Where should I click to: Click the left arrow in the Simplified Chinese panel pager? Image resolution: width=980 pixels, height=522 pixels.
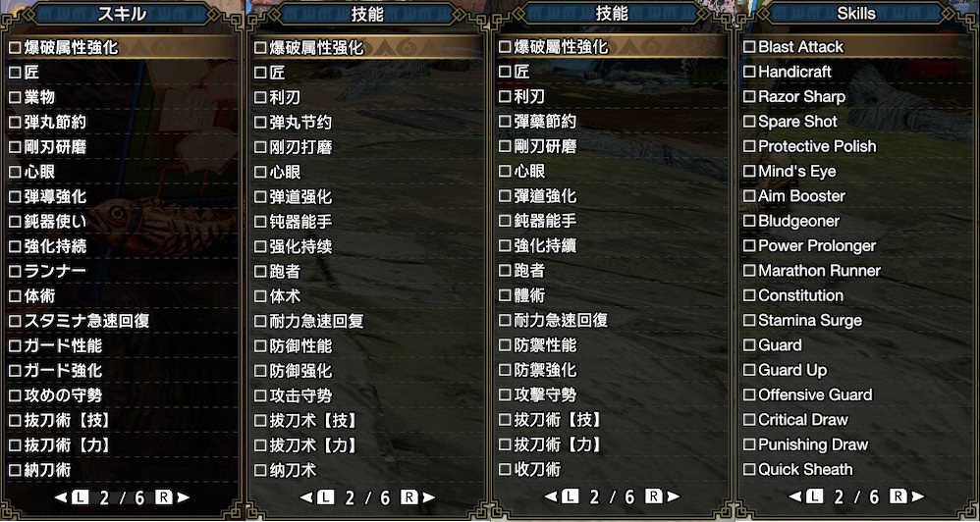point(305,497)
